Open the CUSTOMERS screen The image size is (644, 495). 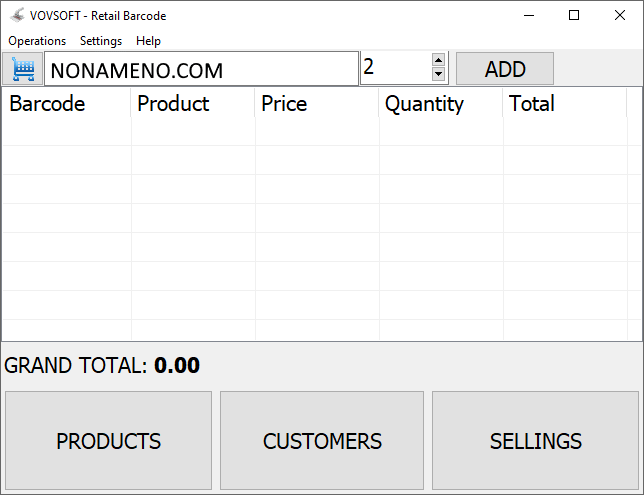click(322, 441)
